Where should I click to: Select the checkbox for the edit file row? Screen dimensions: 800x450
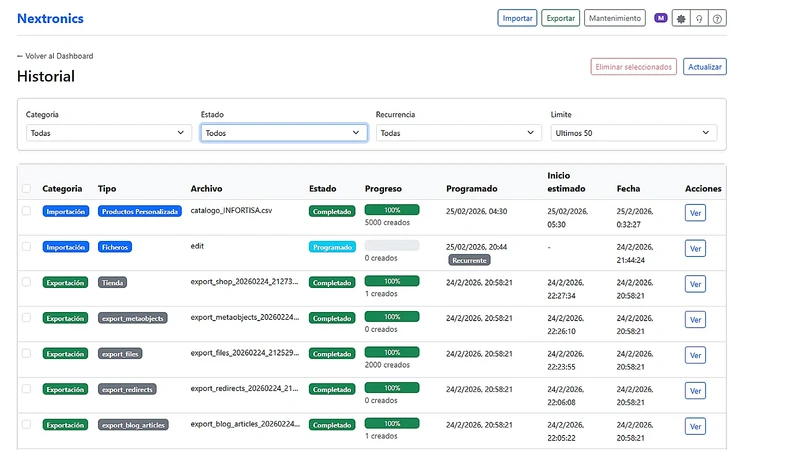point(27,246)
